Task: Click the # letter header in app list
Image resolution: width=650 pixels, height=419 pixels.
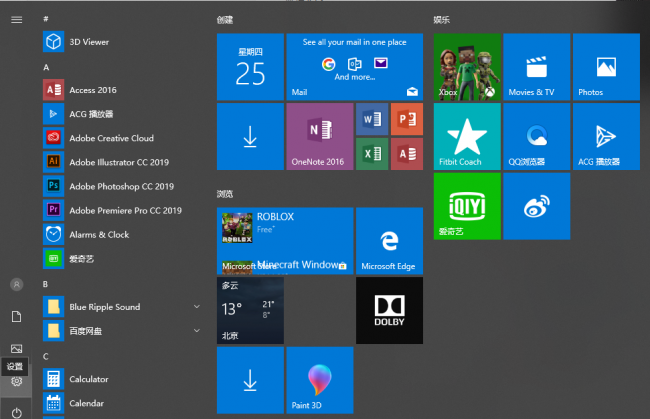Action: [46, 19]
